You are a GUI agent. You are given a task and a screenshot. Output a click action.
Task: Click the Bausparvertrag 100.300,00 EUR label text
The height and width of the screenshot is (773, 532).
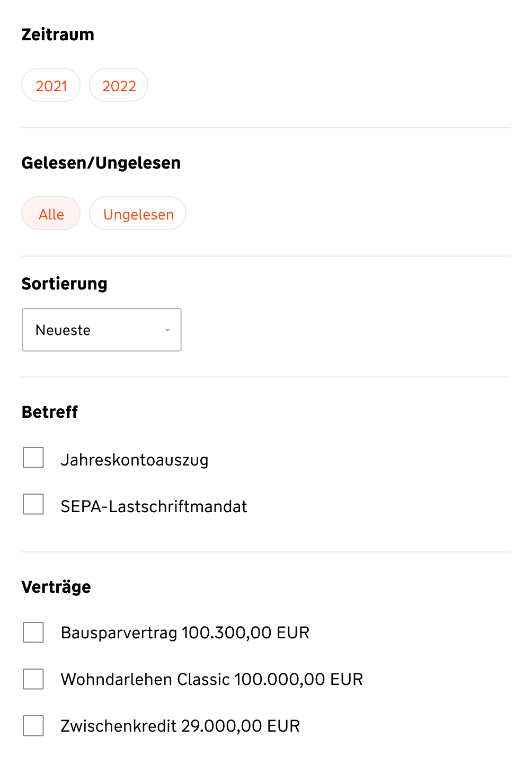click(185, 633)
